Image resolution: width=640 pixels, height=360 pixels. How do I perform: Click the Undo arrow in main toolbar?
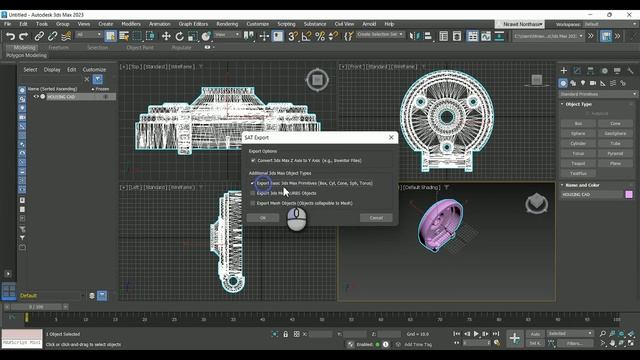[x=10, y=36]
